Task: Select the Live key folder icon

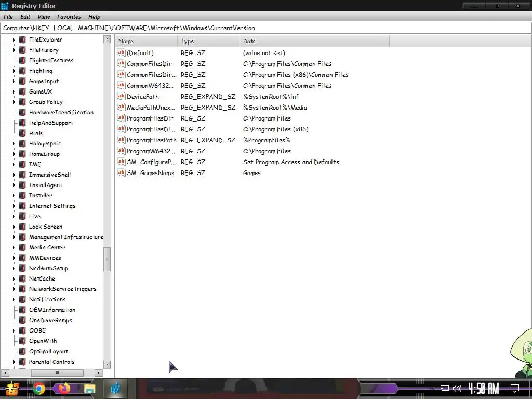Action: click(22, 216)
